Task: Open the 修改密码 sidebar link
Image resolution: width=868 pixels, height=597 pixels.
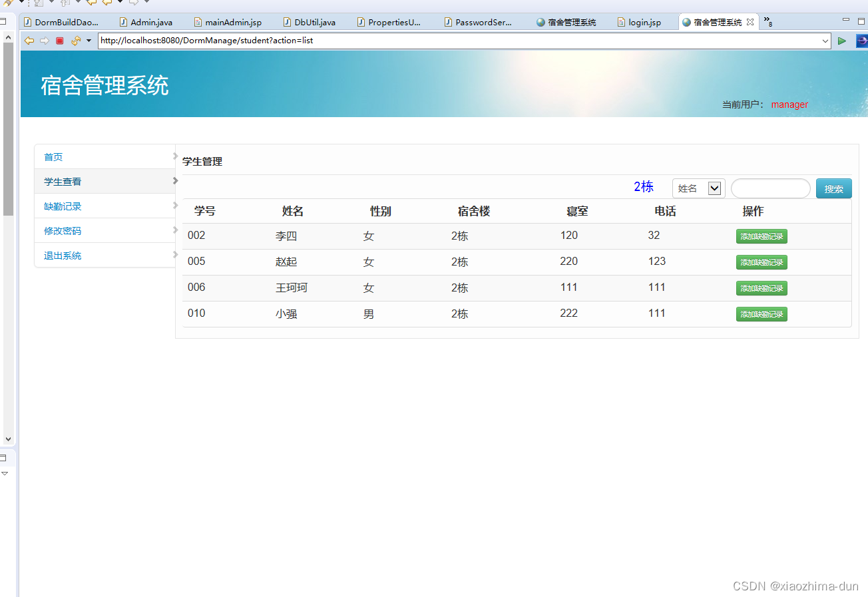Action: click(63, 231)
